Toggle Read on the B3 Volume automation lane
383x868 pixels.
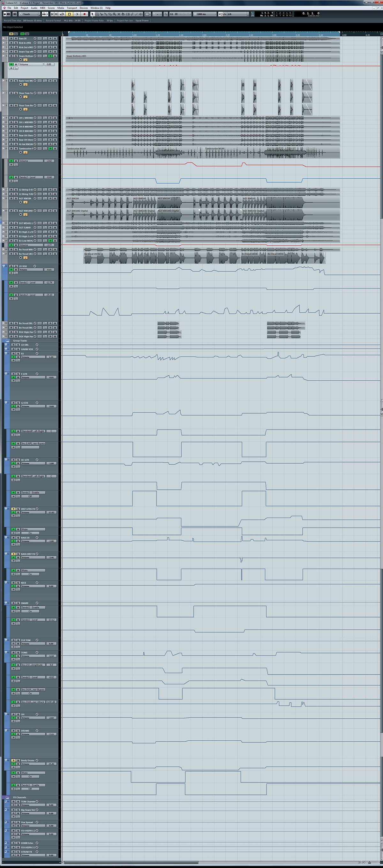(x=13, y=357)
